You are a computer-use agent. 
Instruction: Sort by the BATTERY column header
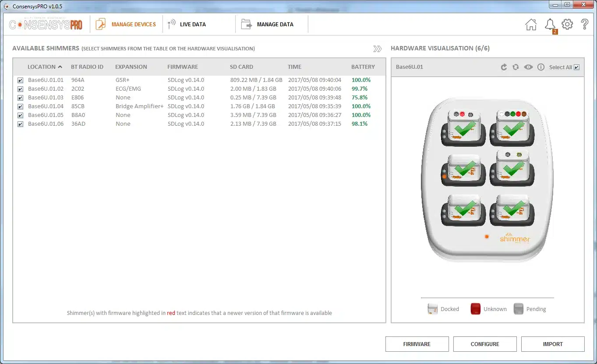(363, 67)
